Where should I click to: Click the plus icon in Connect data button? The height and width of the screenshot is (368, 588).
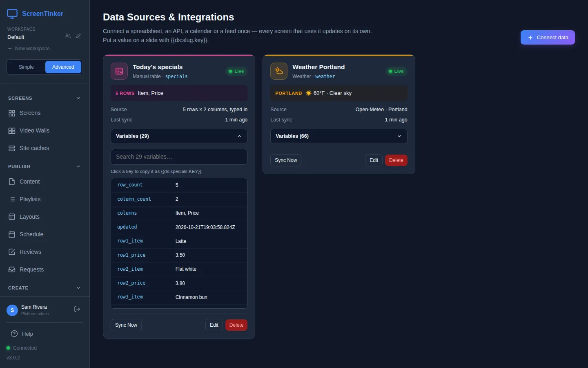coord(530,38)
